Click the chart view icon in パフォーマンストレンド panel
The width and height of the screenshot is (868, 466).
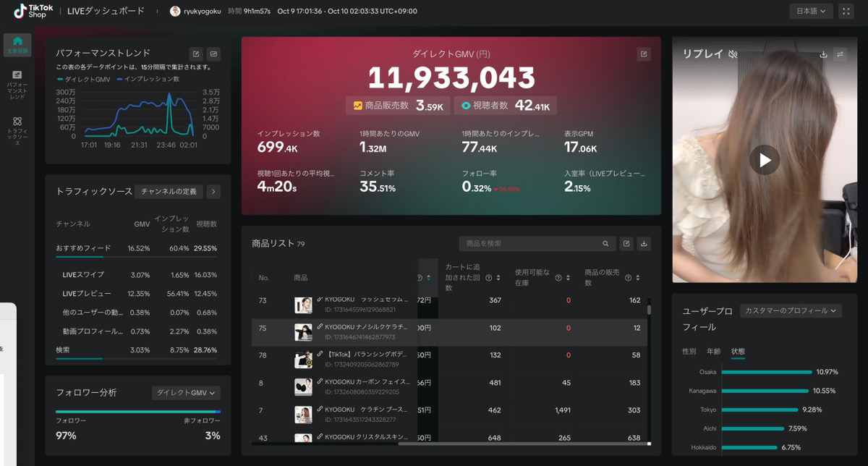[x=213, y=54]
